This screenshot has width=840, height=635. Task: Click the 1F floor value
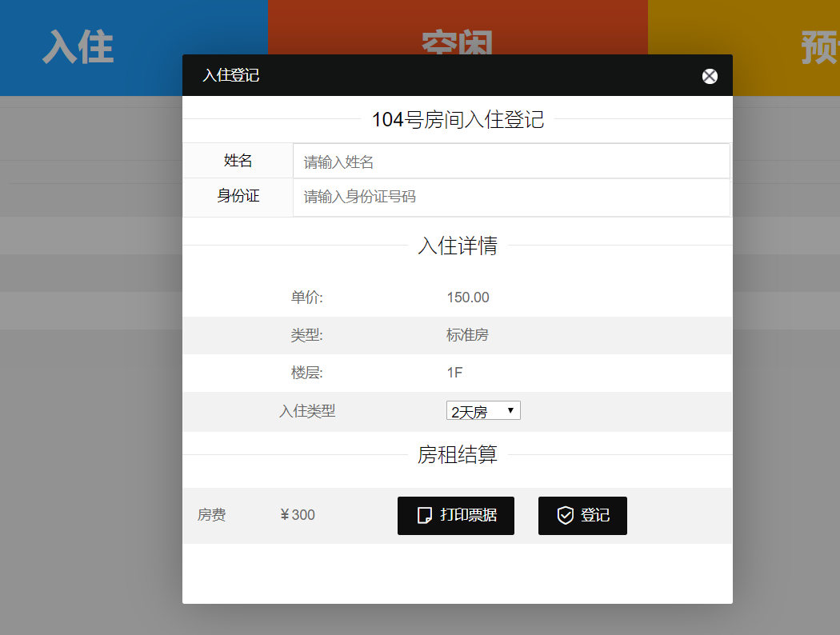[454, 373]
